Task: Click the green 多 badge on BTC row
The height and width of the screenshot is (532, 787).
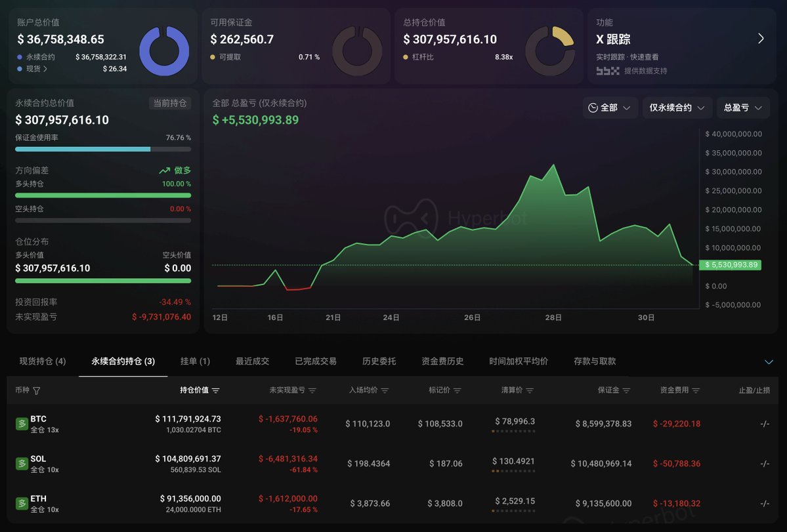Action: click(x=22, y=424)
